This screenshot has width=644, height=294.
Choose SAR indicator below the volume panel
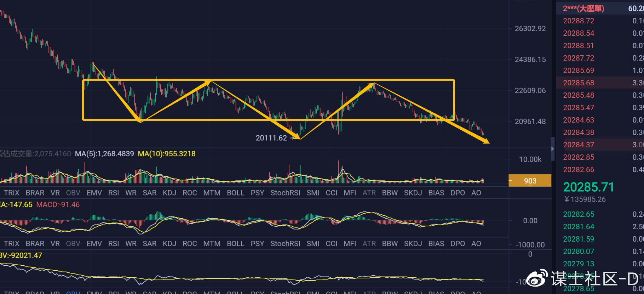(x=150, y=193)
